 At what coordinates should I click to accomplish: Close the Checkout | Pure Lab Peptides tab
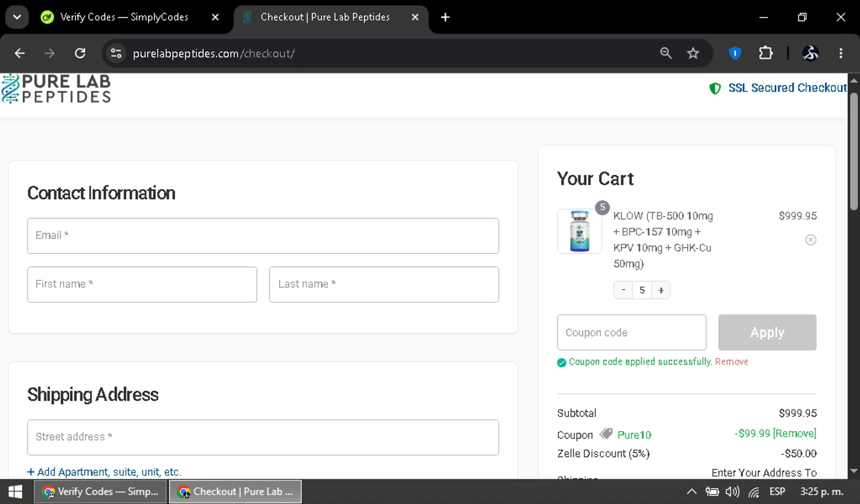415,17
